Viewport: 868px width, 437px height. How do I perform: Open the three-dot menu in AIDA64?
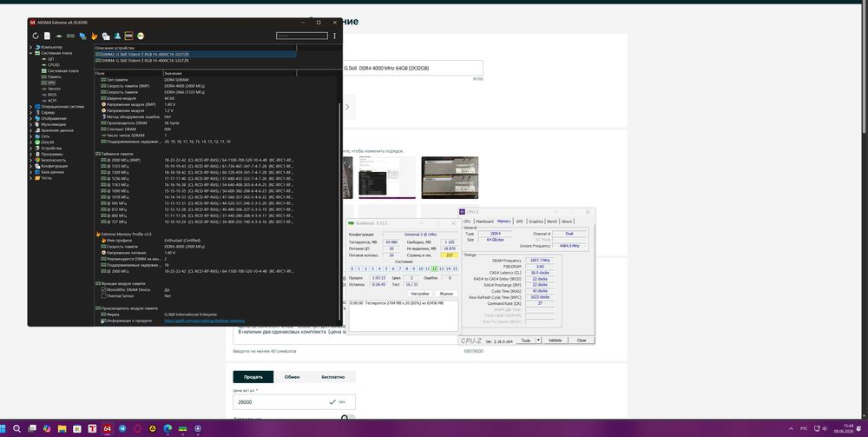coord(334,36)
